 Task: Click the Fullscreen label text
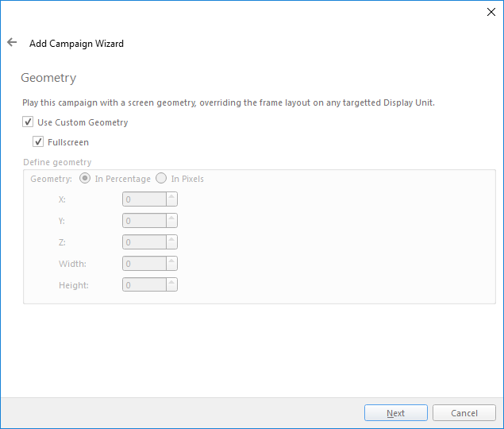pos(68,142)
